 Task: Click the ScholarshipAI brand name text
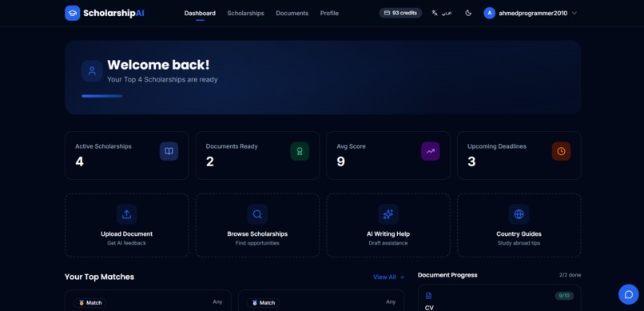tap(113, 13)
